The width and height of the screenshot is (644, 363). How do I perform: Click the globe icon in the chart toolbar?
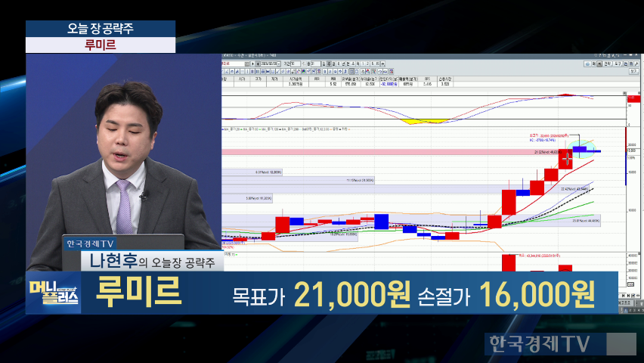pos(587,64)
